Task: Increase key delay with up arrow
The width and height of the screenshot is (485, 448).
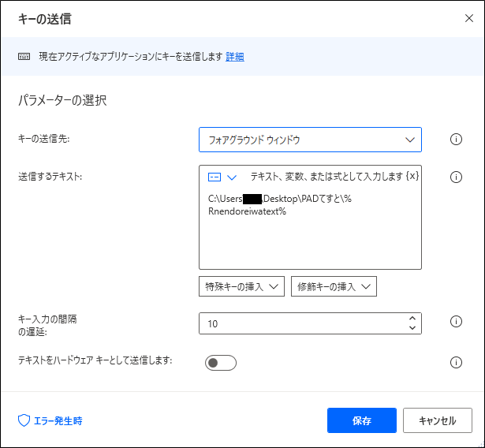Action: point(412,319)
